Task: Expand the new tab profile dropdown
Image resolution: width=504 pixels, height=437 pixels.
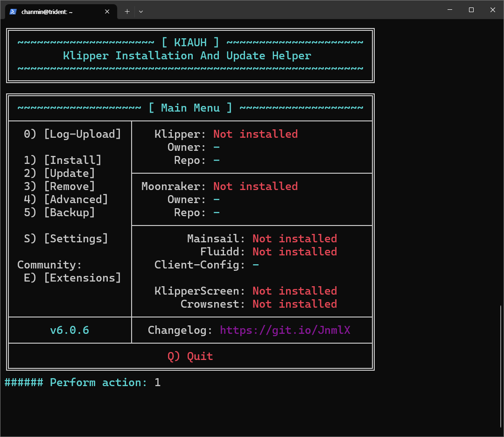Action: (141, 12)
